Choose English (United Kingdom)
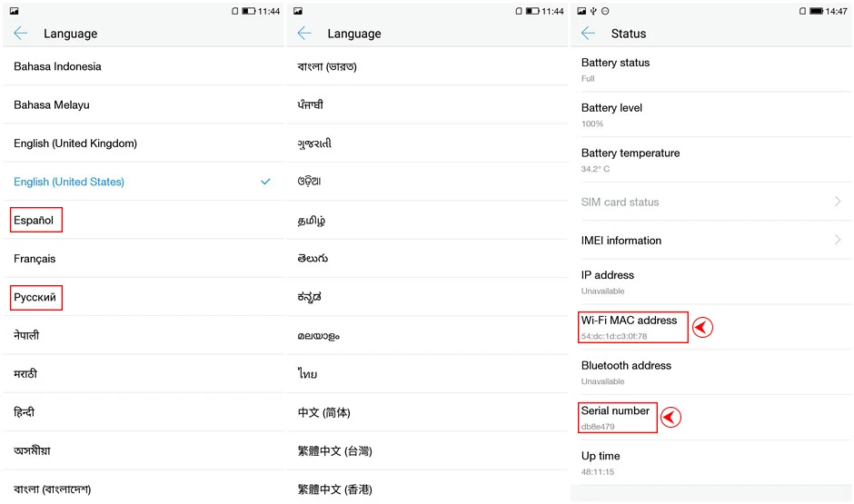The width and height of the screenshot is (854, 504). pos(144,143)
